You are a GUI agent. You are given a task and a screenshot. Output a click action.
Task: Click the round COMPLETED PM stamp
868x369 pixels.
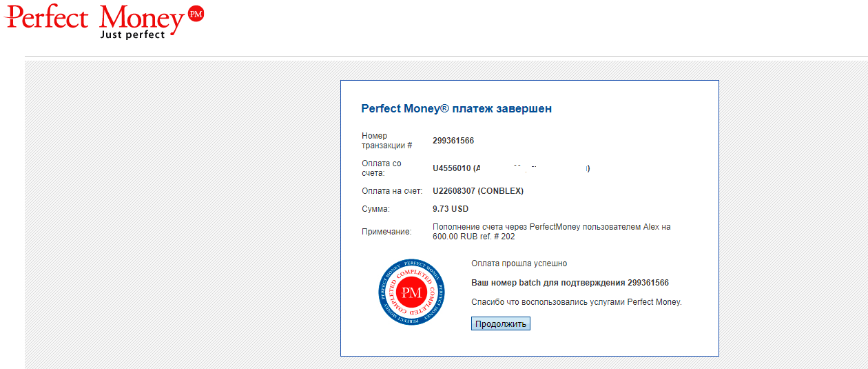411,292
